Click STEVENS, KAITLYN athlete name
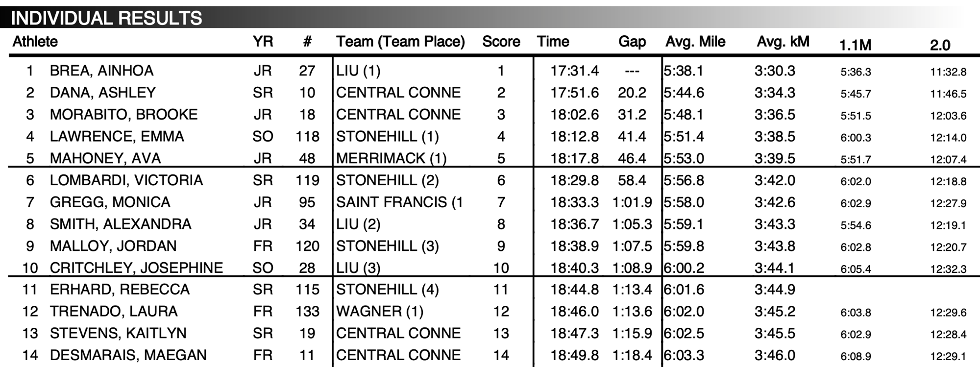This screenshot has height=367, width=980. (118, 333)
